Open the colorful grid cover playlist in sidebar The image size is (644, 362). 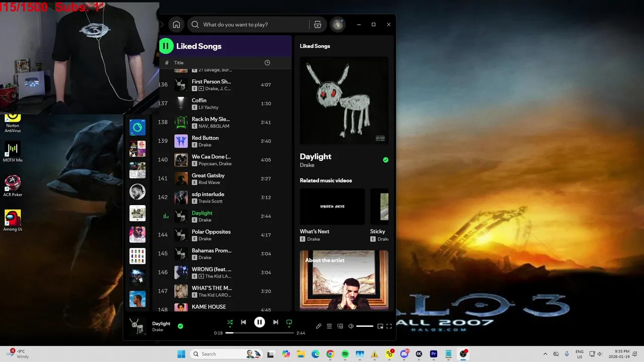[137, 256]
